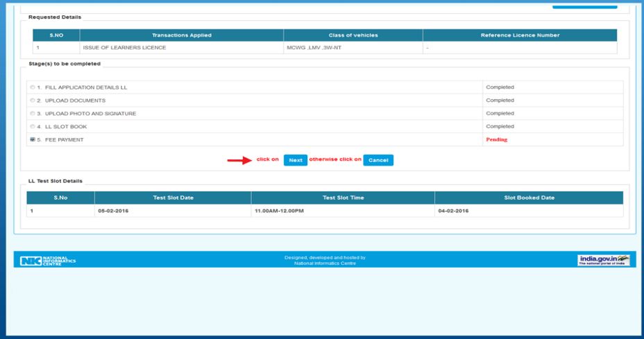Screen dimensions: 644x339
Task: Click the Slot Booked Date column header
Action: 529,198
